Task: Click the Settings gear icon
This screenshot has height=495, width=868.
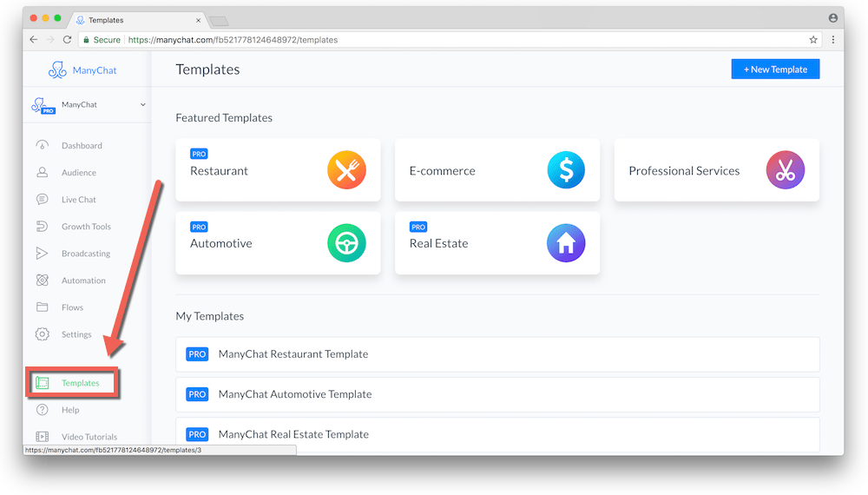Action: coord(42,333)
